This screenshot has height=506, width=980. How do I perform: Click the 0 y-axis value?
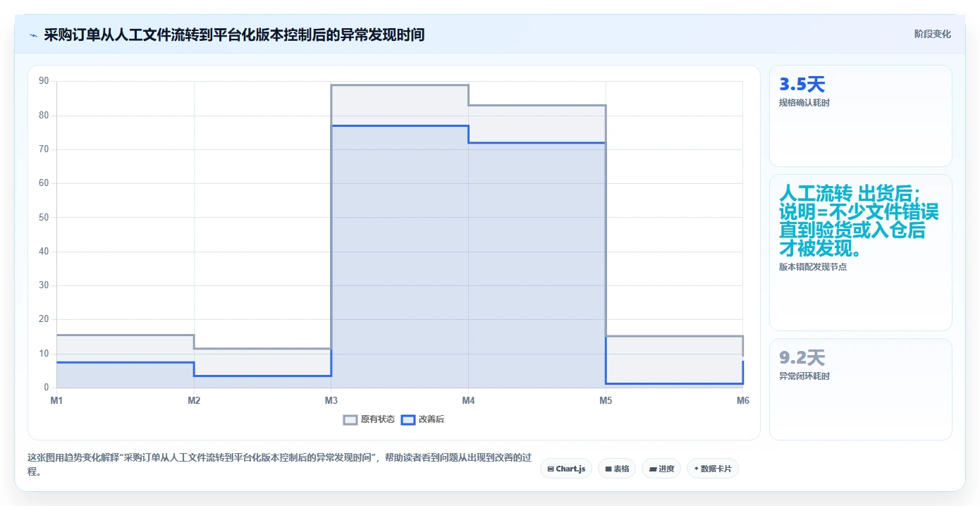pyautogui.click(x=47, y=388)
